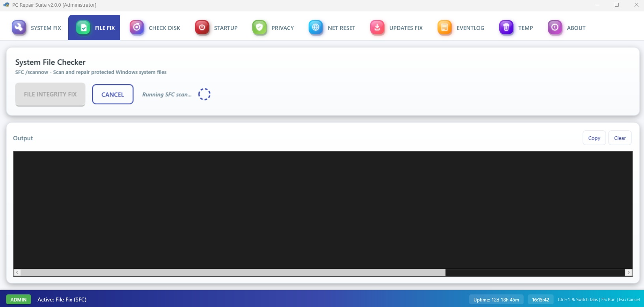Click the 'System File Checker' heading
Viewport: 644px width, 307px height.
click(x=50, y=62)
